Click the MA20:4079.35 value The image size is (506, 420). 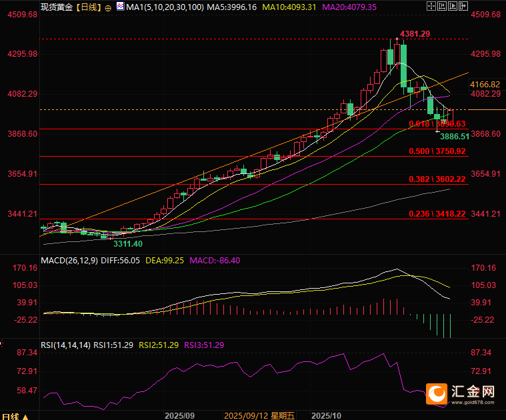[349, 7]
